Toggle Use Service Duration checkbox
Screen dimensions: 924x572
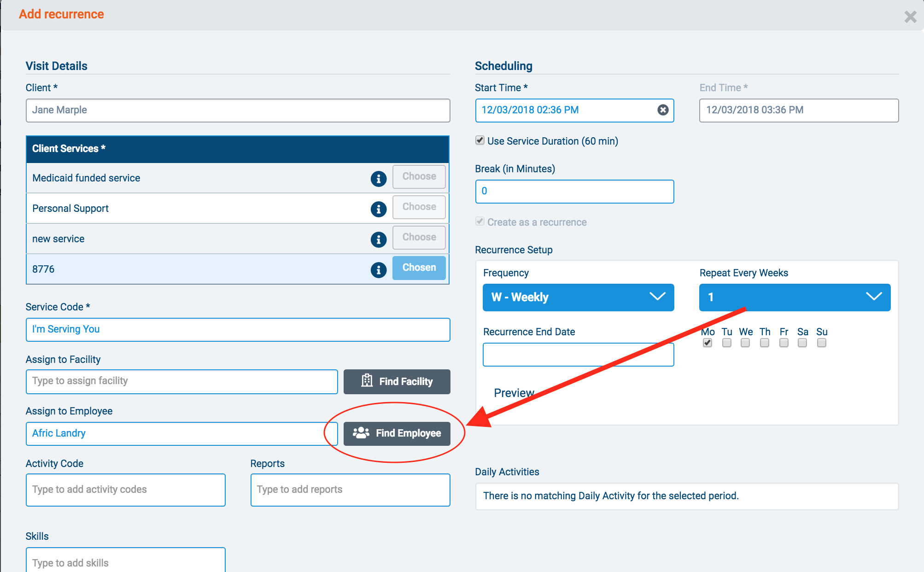click(480, 140)
